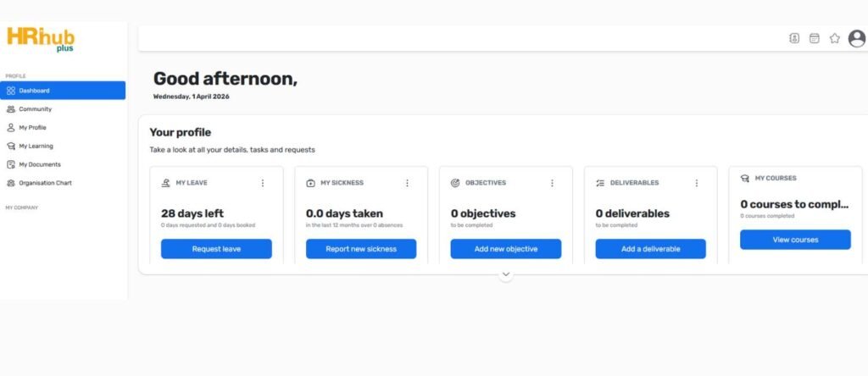868x376 pixels.
Task: Click the Deliverables checklist icon
Action: [x=600, y=183]
